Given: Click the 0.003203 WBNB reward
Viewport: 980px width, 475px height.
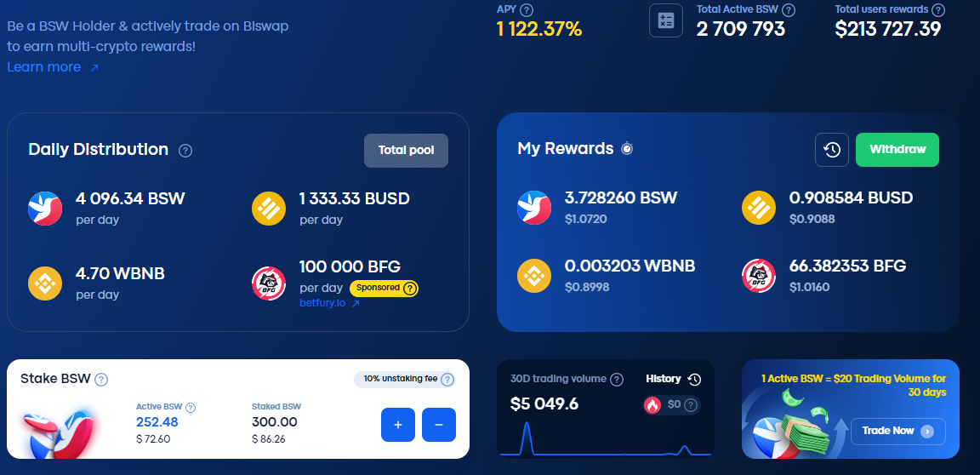Looking at the screenshot, I should pyautogui.click(x=630, y=266).
